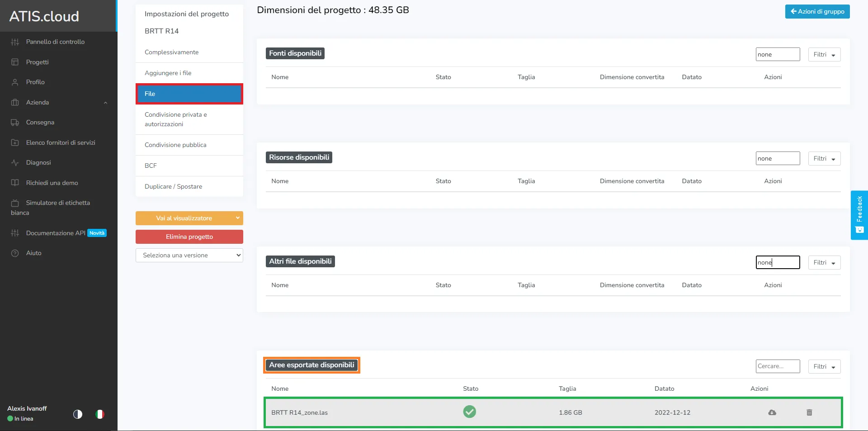Click the Diagnosi pulse icon

15,163
